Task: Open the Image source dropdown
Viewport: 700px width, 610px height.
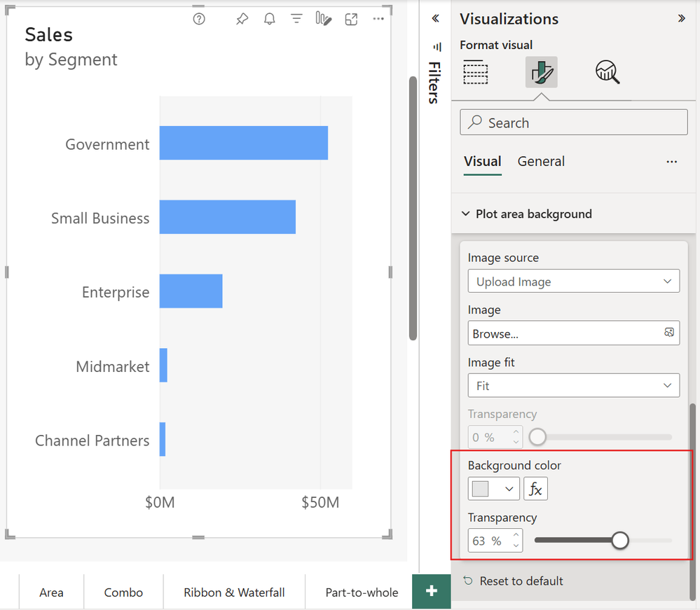Action: click(574, 281)
